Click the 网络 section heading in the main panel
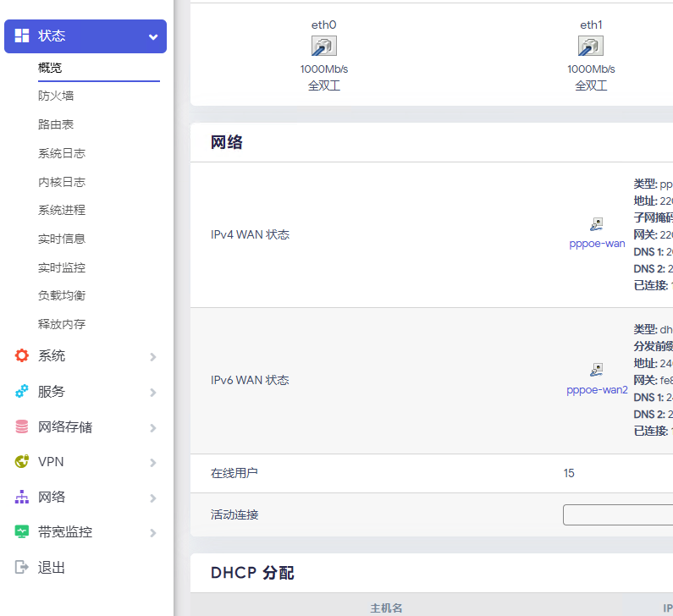This screenshot has height=616, width=673. click(227, 142)
